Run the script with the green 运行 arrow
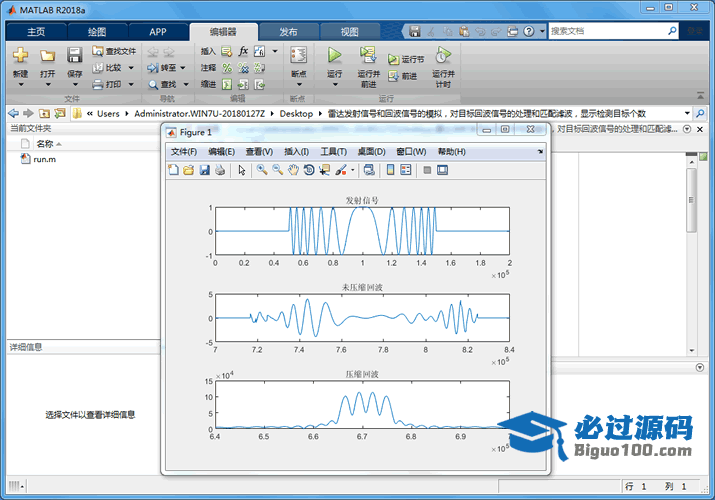 334,55
